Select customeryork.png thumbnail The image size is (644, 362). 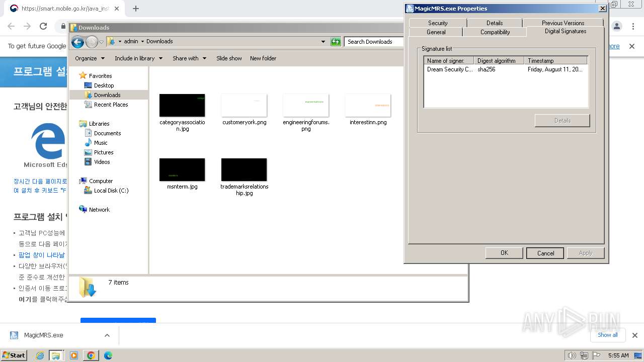point(244,106)
